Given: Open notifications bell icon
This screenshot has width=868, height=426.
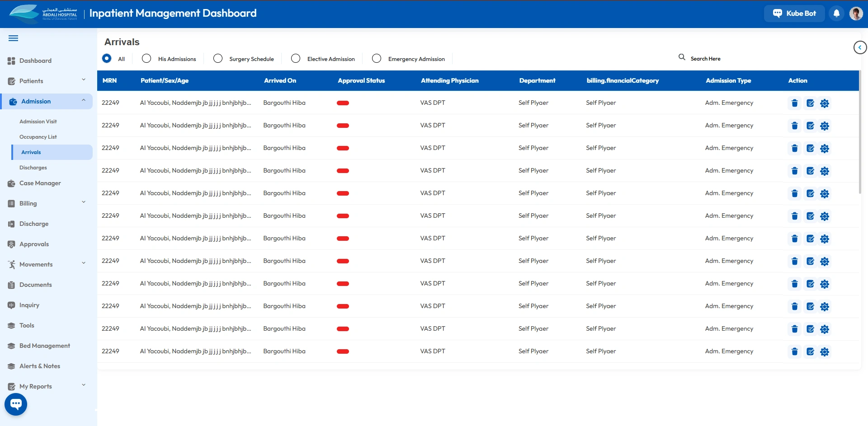Looking at the screenshot, I should tap(836, 14).
